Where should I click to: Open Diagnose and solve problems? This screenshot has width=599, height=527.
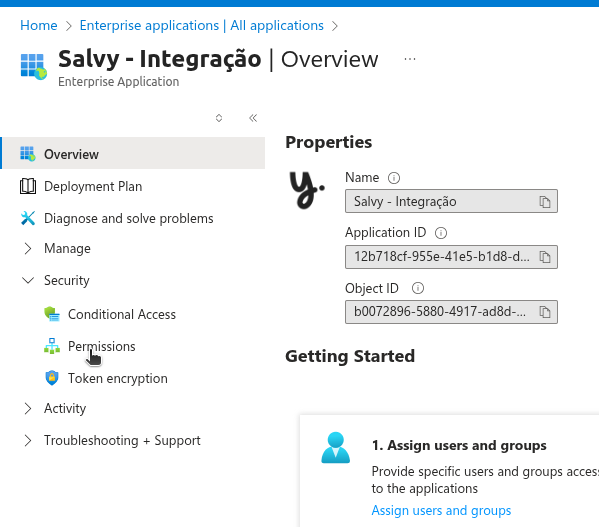[128, 218]
